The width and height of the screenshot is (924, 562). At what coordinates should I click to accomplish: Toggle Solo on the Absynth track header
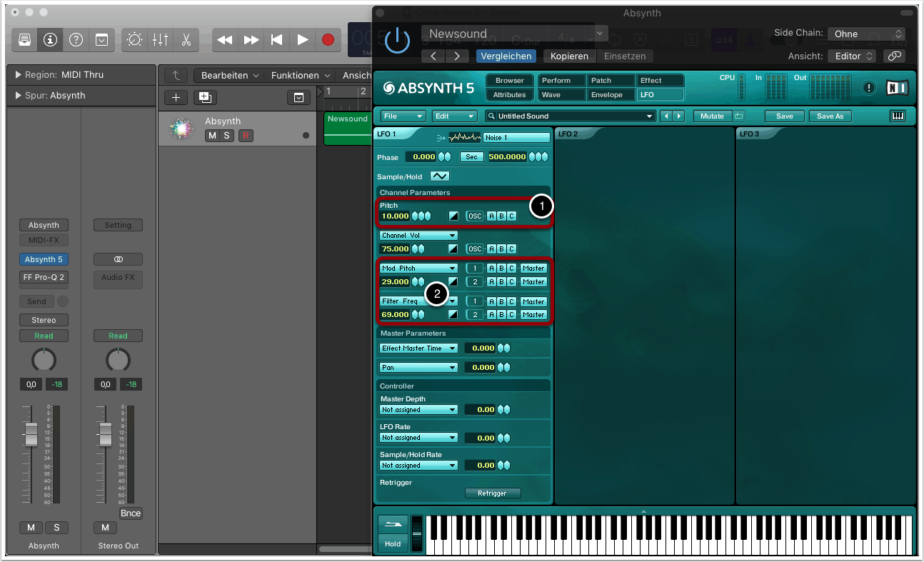tap(226, 136)
